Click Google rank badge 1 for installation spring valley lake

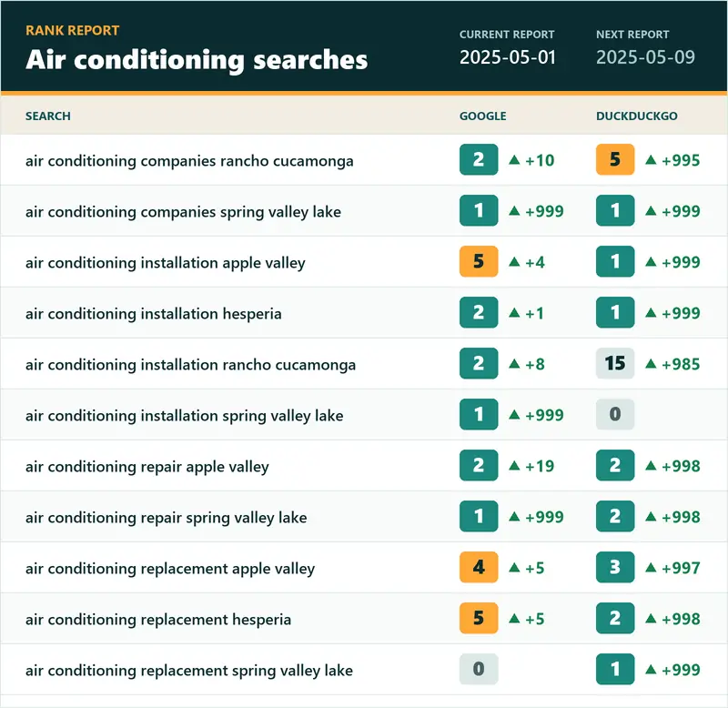tap(479, 414)
